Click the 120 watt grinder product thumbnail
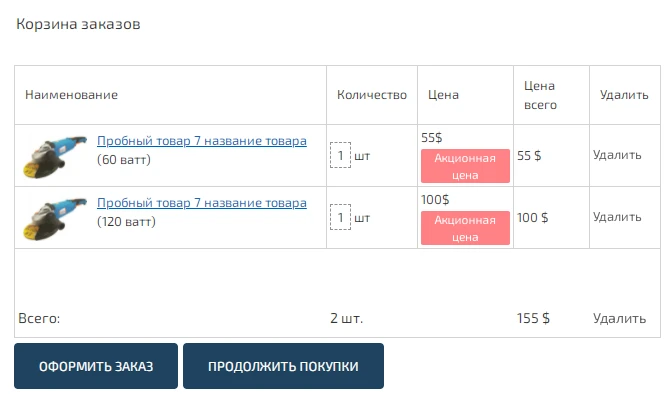669x406 pixels. pyautogui.click(x=55, y=218)
